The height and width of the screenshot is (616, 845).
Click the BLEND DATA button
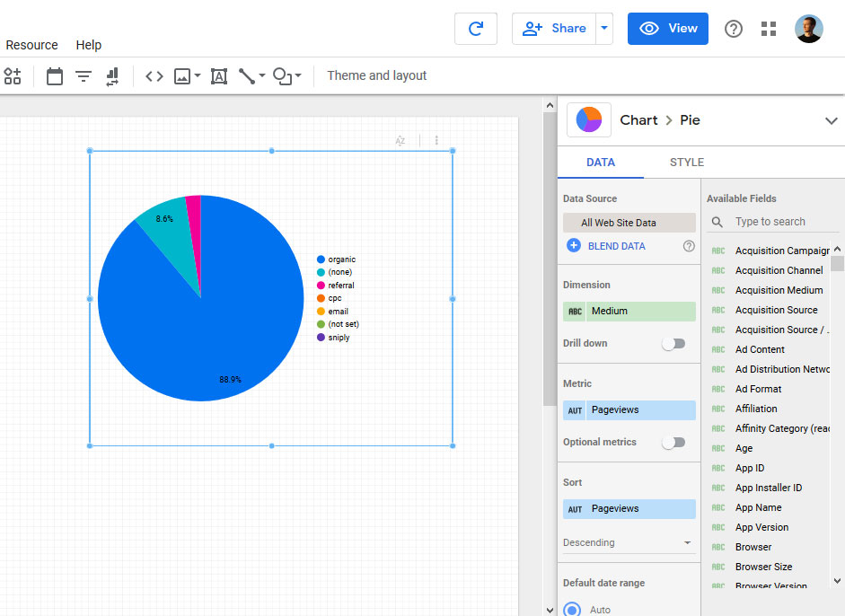click(x=616, y=245)
